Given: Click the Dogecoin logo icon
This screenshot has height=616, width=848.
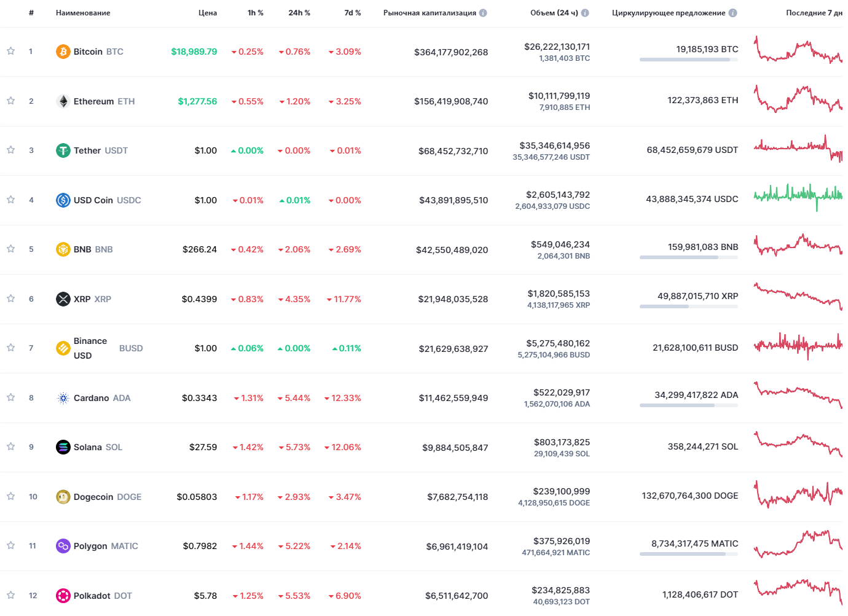Looking at the screenshot, I should (x=63, y=497).
